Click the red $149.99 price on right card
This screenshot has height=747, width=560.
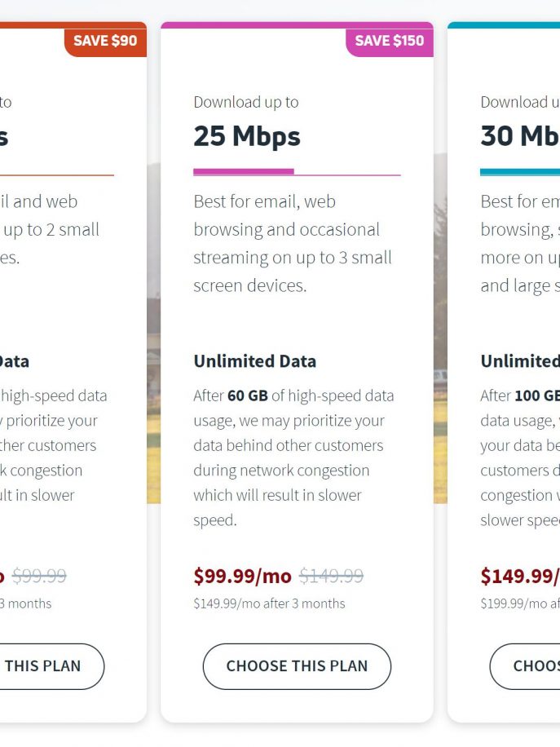click(x=520, y=576)
